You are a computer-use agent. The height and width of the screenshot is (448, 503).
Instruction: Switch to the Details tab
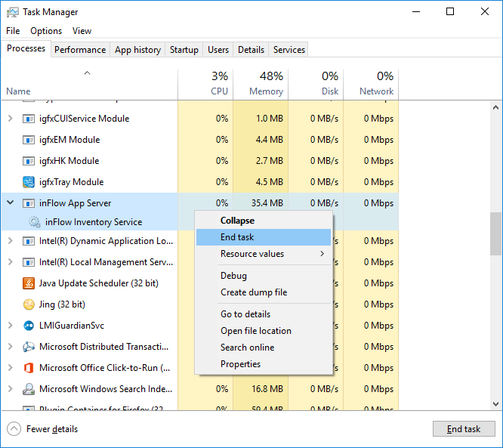[x=251, y=50]
